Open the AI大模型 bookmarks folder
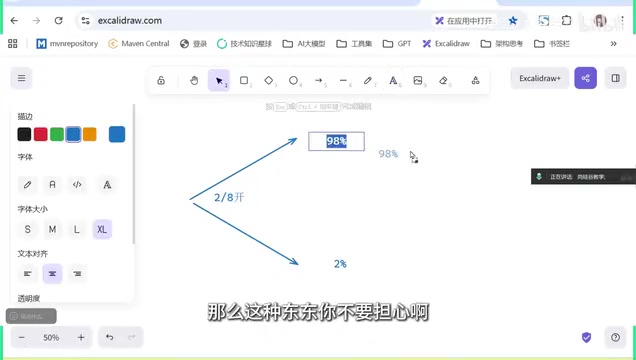The height and width of the screenshot is (360, 636). point(304,43)
